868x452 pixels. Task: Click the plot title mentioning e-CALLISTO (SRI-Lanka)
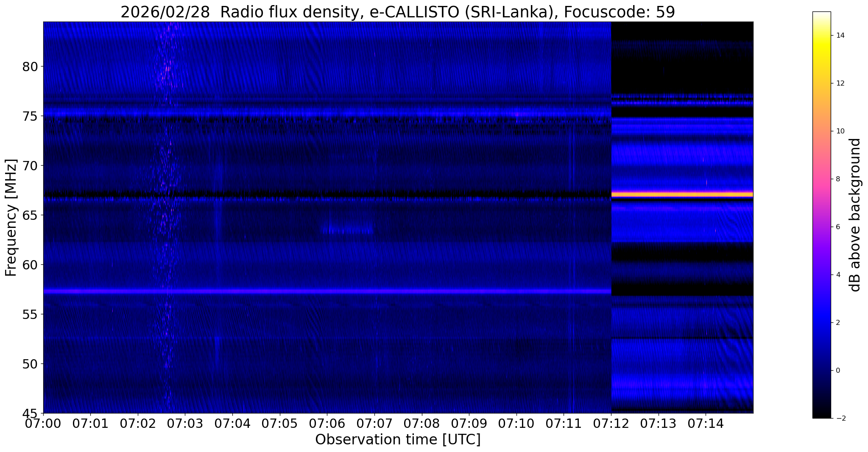[398, 12]
